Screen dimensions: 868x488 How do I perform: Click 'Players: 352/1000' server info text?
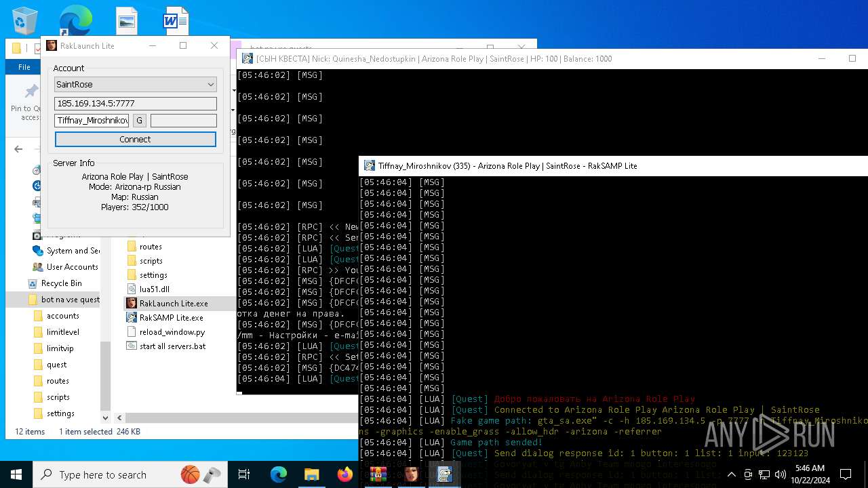pos(135,207)
